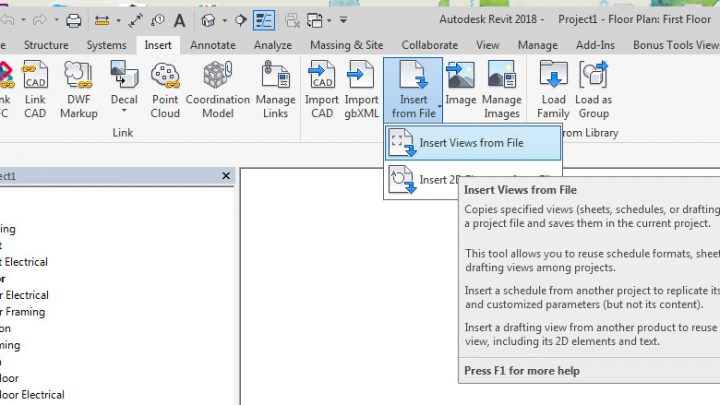The width and height of the screenshot is (720, 405).
Task: Open Manage Links tool
Action: [x=276, y=90]
